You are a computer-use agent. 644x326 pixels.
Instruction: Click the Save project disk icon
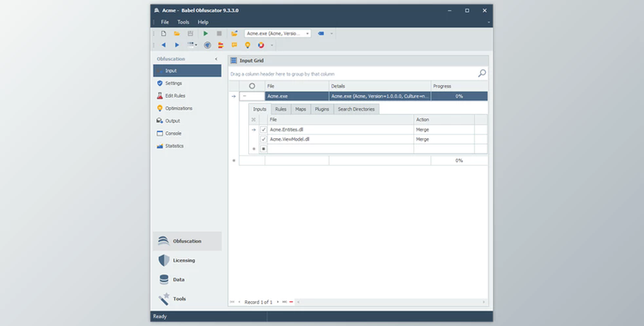190,33
